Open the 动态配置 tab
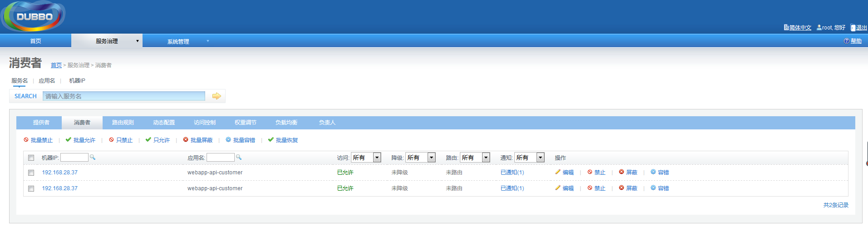868x232 pixels. click(x=164, y=123)
